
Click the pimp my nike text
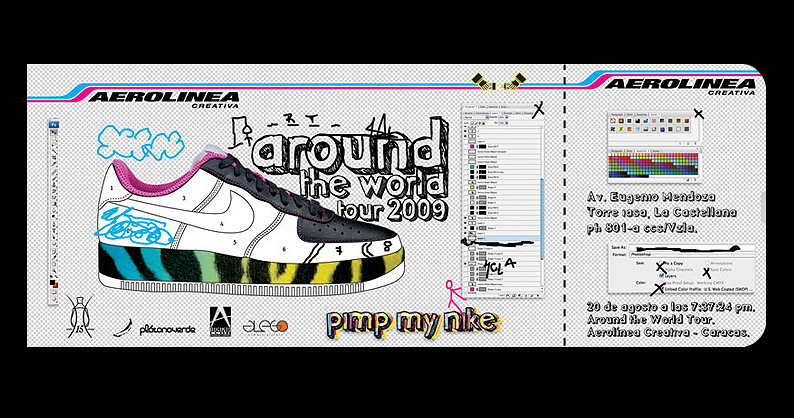pos(398,322)
